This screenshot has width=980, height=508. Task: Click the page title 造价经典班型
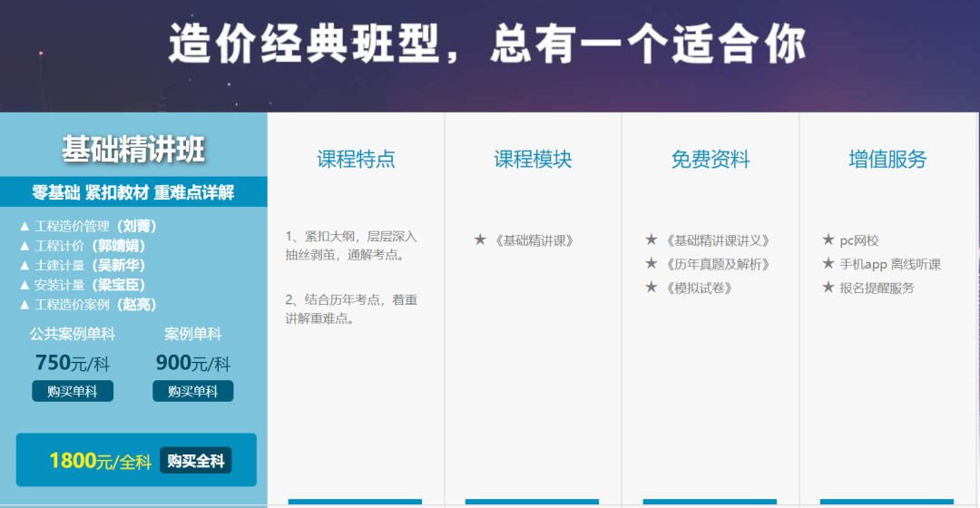point(304,44)
